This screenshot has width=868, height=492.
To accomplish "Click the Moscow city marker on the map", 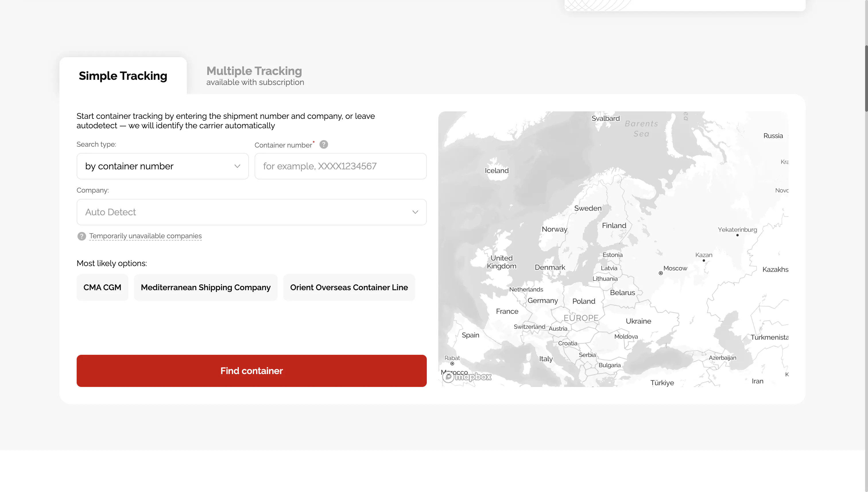I will tap(660, 273).
